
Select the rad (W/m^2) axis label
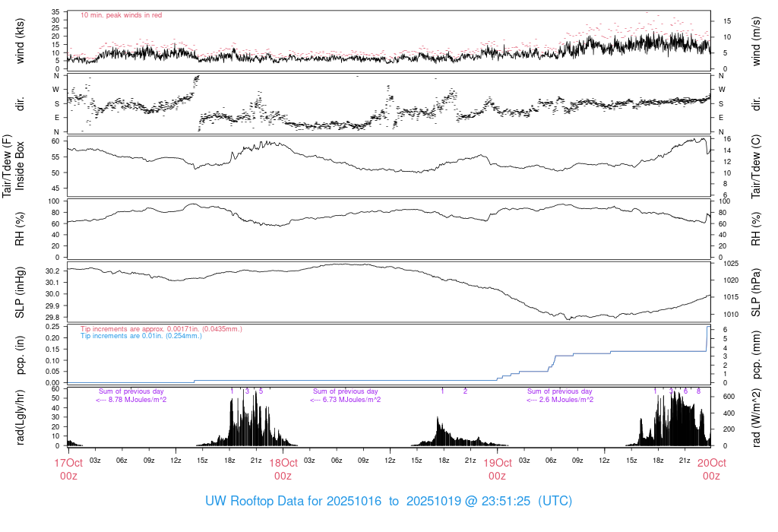[x=757, y=417]
